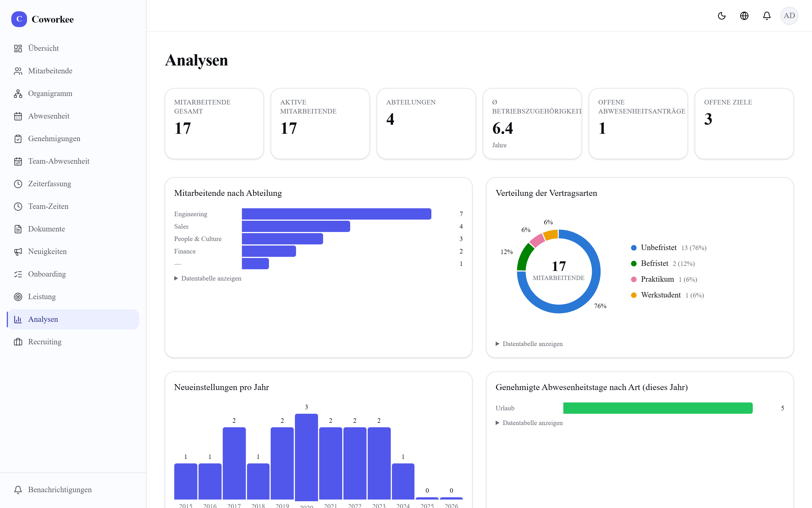Navigate to Zeiterfassung
The image size is (812, 508).
tap(73, 184)
